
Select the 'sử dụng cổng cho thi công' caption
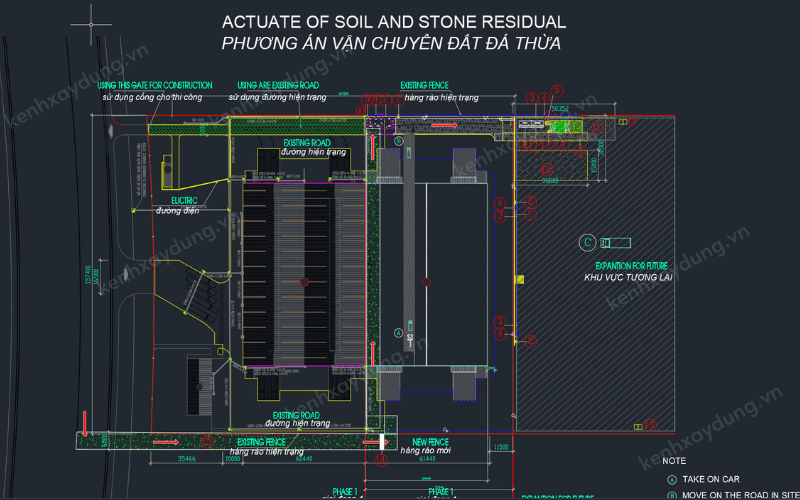pyautogui.click(x=150, y=97)
